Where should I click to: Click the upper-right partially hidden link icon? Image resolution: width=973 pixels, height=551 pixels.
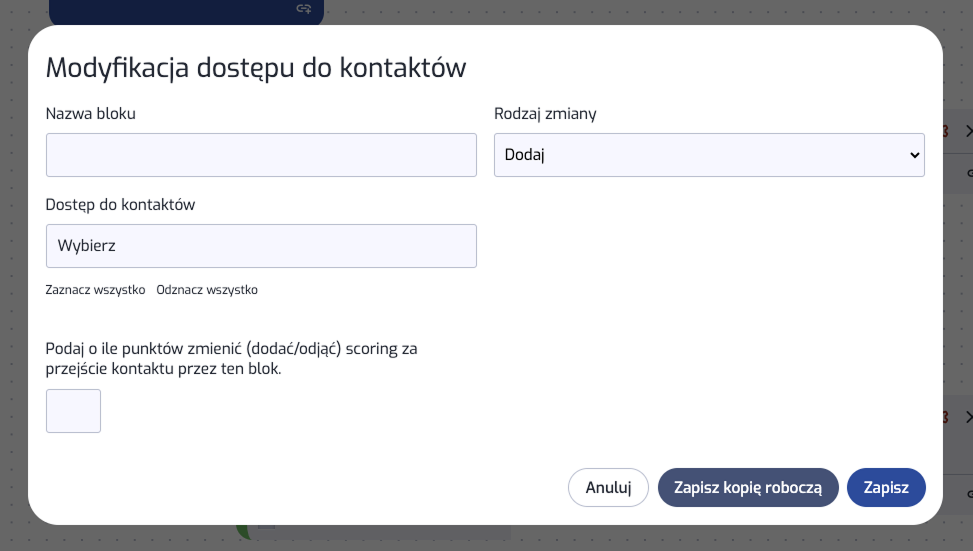click(968, 173)
